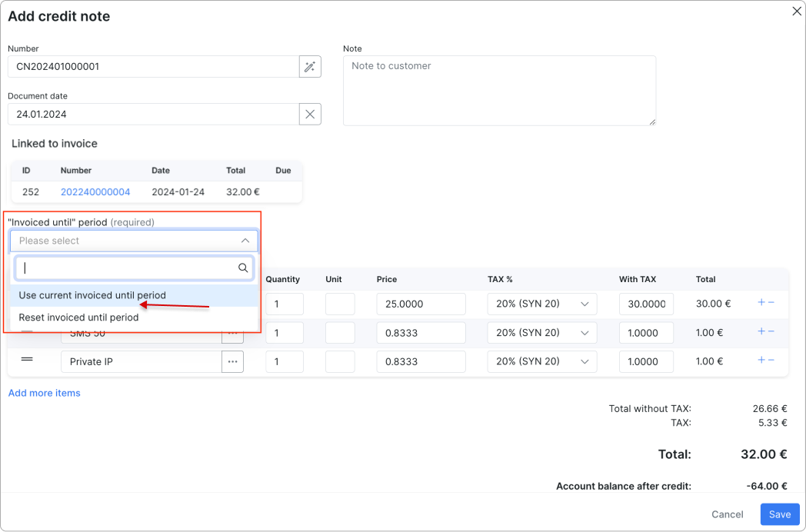Screen dimensions: 806x532
Task: Clear the Document date with the X icon
Action: click(310, 114)
